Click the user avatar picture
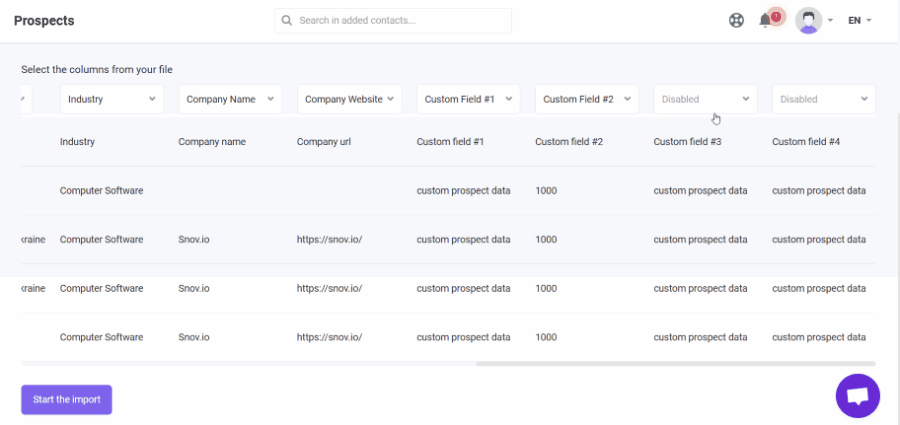Screen dimensions: 900x425 tap(809, 21)
